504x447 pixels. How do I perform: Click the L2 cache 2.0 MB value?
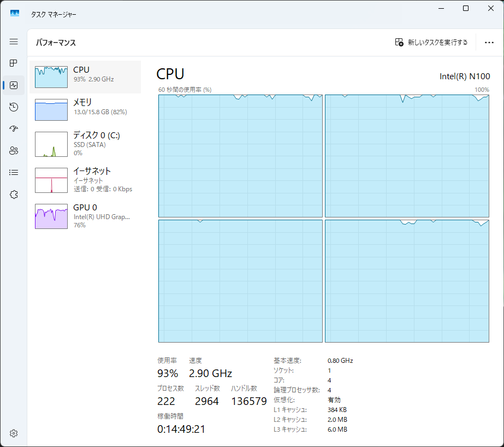click(x=337, y=420)
